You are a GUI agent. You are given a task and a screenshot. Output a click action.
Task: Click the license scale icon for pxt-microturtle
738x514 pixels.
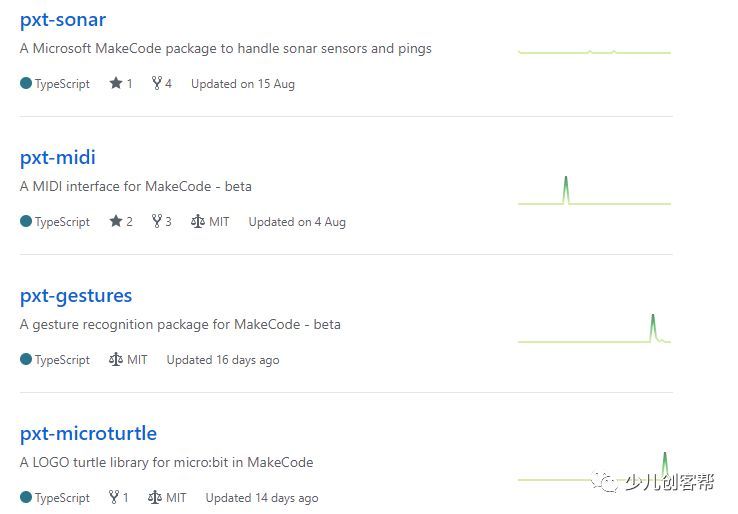pos(154,498)
